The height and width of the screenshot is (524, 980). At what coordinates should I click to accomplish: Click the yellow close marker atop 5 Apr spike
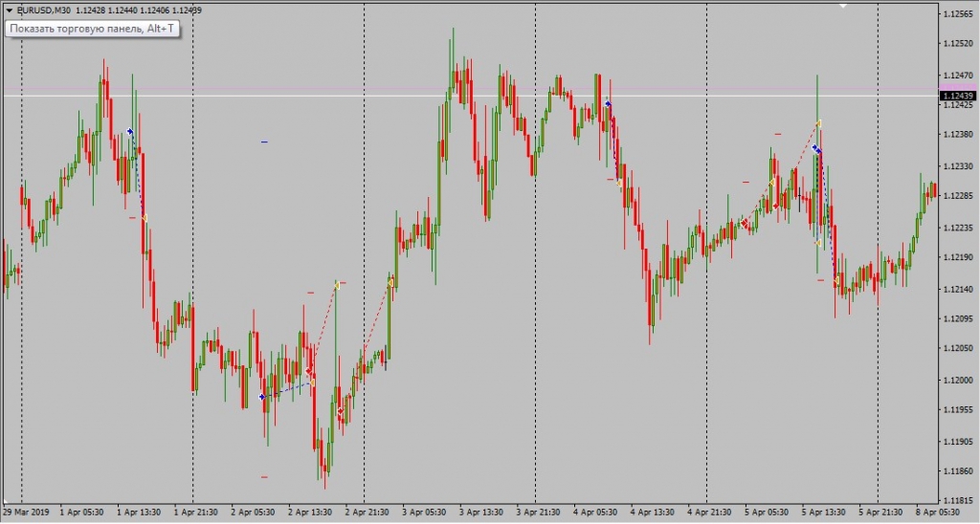click(819, 123)
